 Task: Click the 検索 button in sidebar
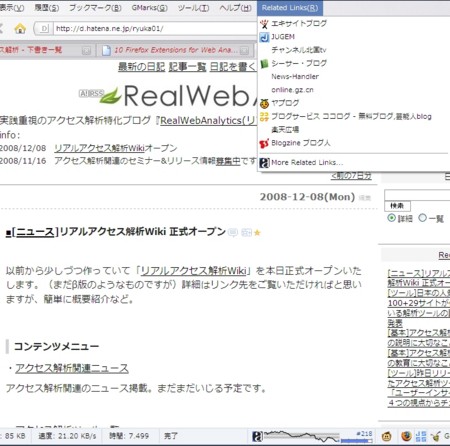point(397,206)
